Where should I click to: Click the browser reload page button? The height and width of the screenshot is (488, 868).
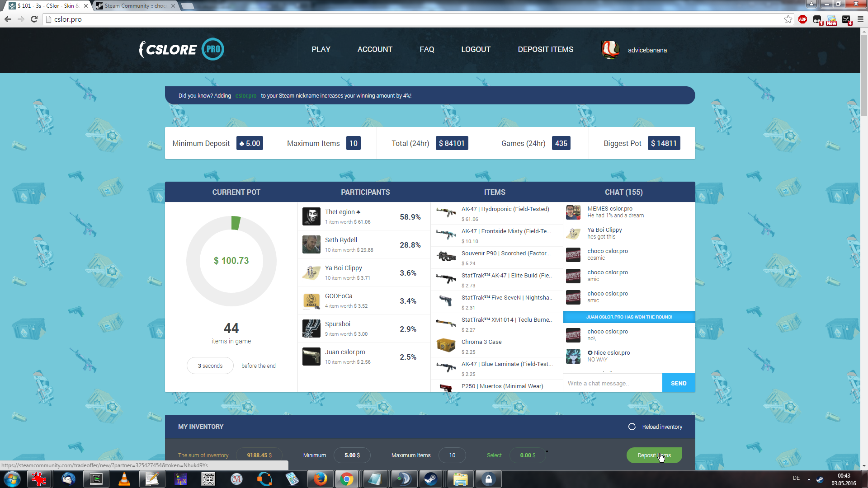pyautogui.click(x=34, y=19)
